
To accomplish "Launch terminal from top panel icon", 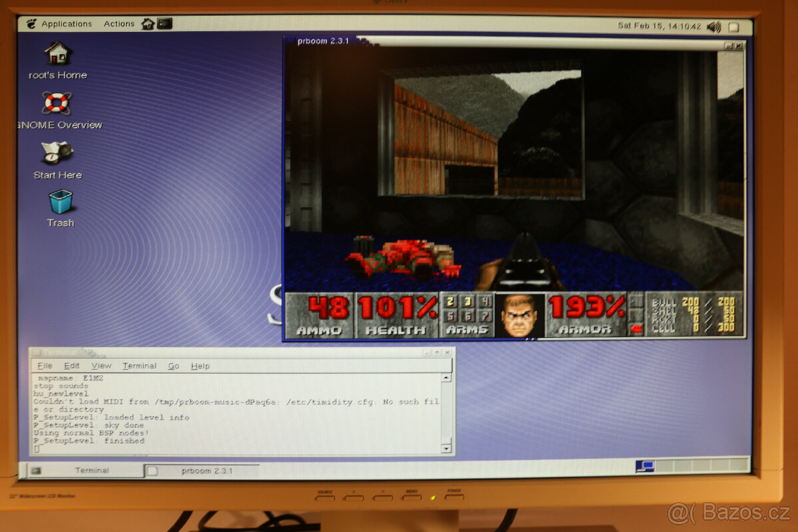I will coord(164,24).
